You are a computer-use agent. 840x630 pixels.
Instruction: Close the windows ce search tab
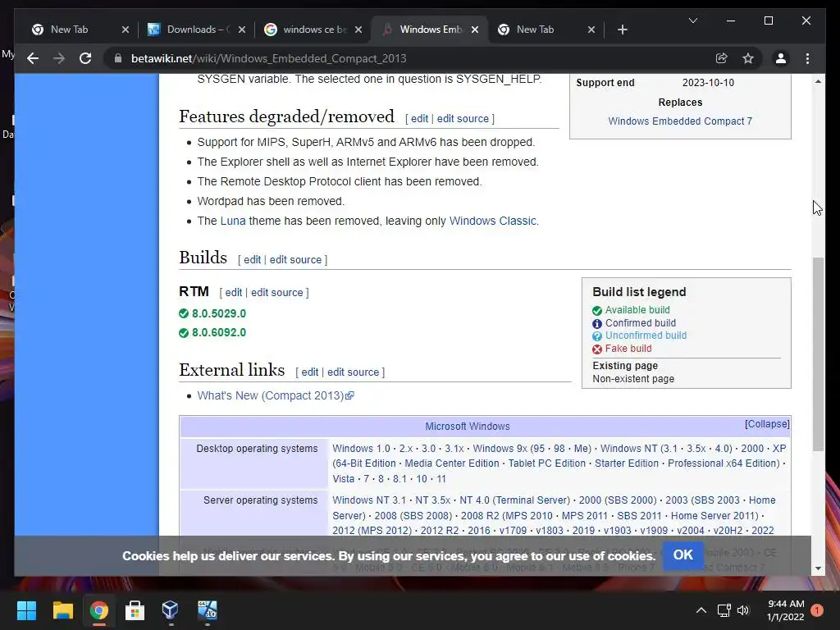tap(358, 30)
